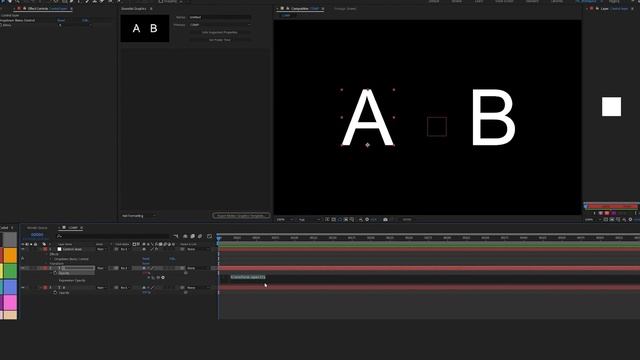This screenshot has height=360, width=640.
Task: Click the red label of layer B
Action: click(45, 287)
